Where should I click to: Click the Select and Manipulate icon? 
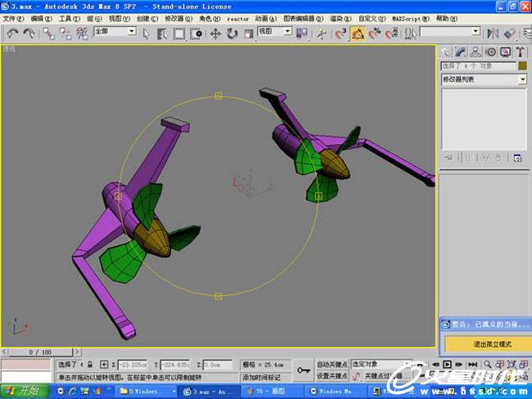tap(321, 34)
